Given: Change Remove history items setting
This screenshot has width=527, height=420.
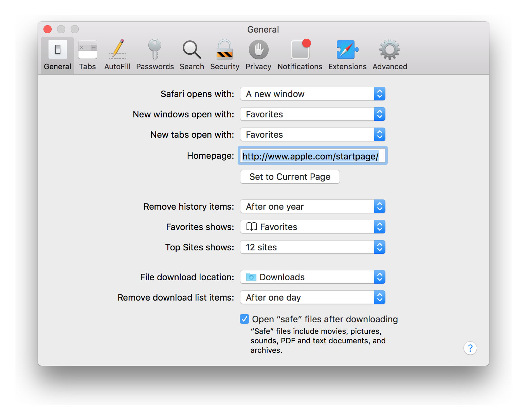Looking at the screenshot, I should click(x=313, y=206).
